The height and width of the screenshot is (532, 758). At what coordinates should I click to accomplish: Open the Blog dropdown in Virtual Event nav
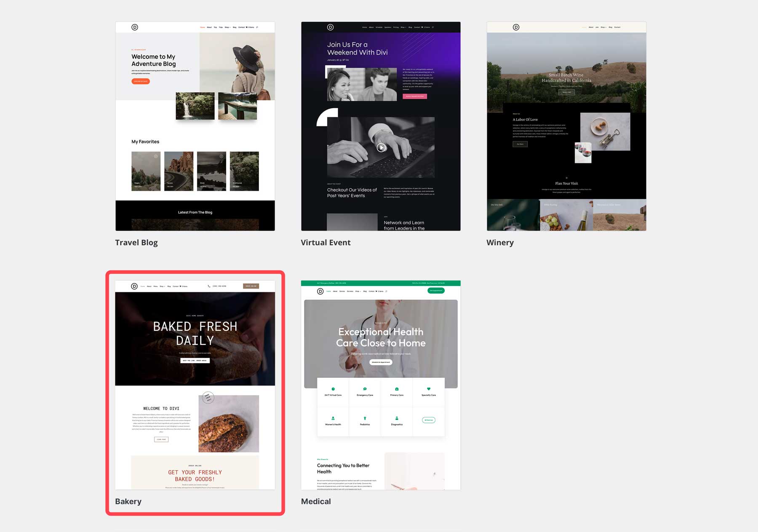point(403,27)
